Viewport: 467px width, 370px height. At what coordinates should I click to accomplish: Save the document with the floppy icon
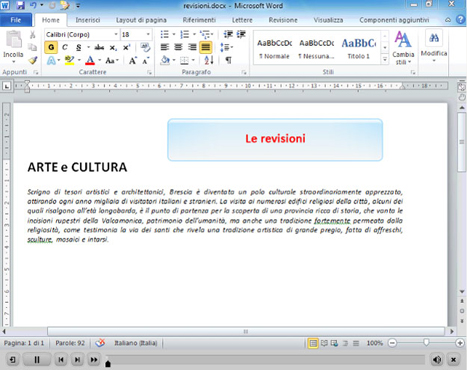point(20,5)
